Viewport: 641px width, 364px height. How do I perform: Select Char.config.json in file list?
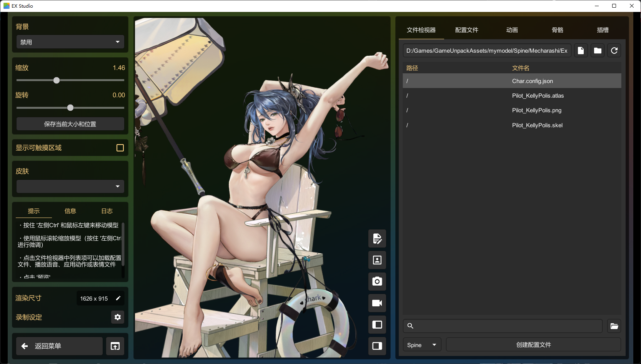(x=512, y=81)
